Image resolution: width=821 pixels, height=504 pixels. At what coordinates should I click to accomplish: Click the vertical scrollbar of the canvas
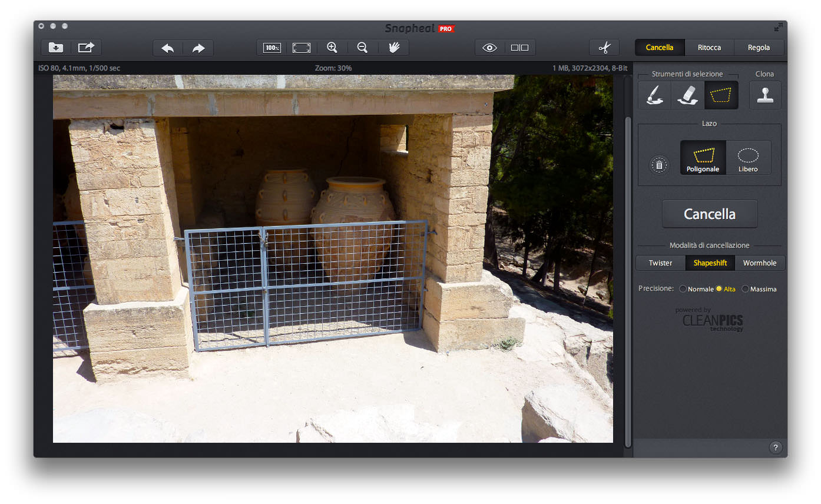628,281
